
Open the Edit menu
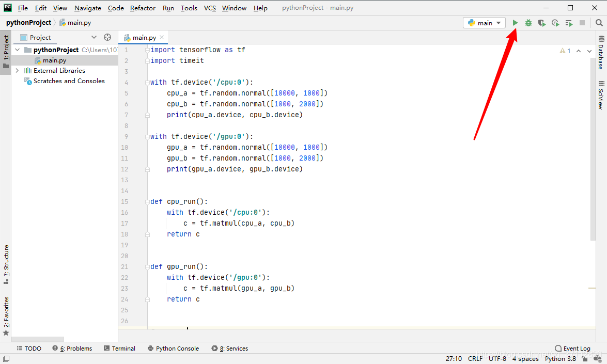(41, 8)
